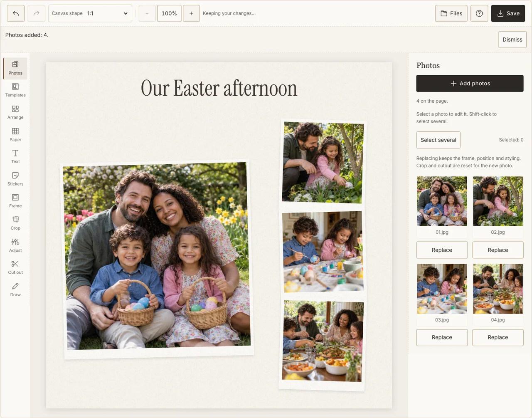This screenshot has height=418, width=532.
Task: Select the Cut out scissors tool
Action: point(15,268)
